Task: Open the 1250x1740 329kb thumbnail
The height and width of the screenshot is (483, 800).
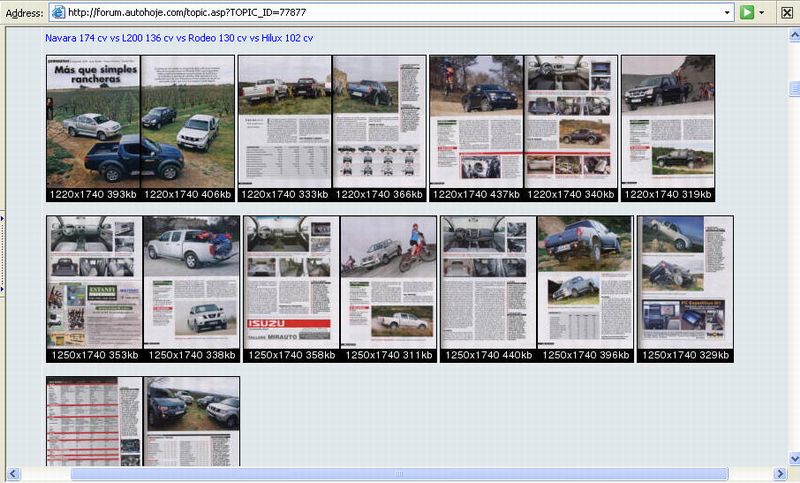Action: (x=685, y=283)
